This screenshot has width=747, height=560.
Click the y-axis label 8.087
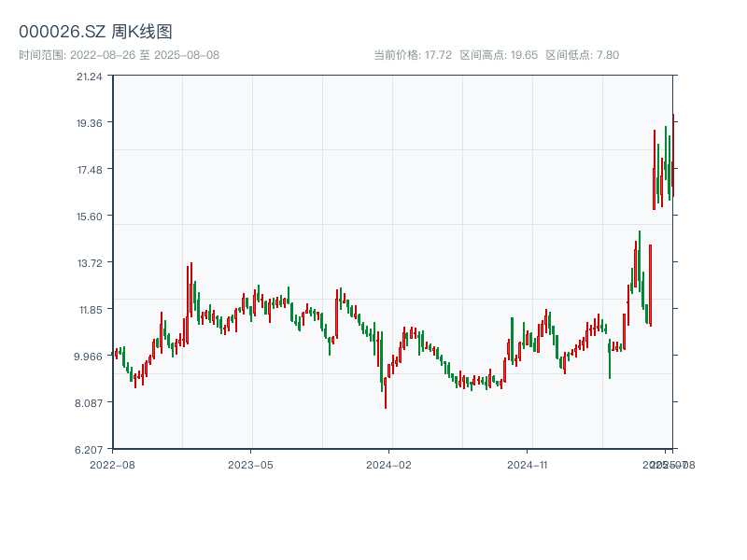click(88, 403)
